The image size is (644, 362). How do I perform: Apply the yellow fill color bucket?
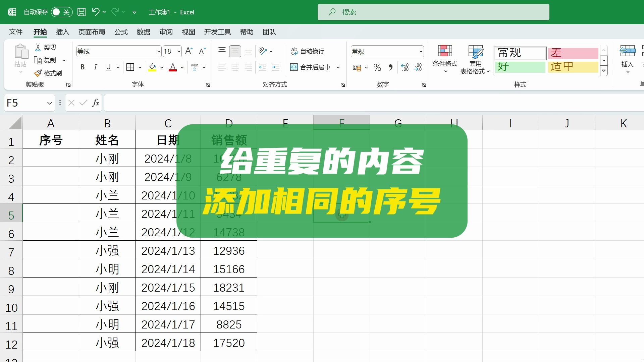coord(152,67)
